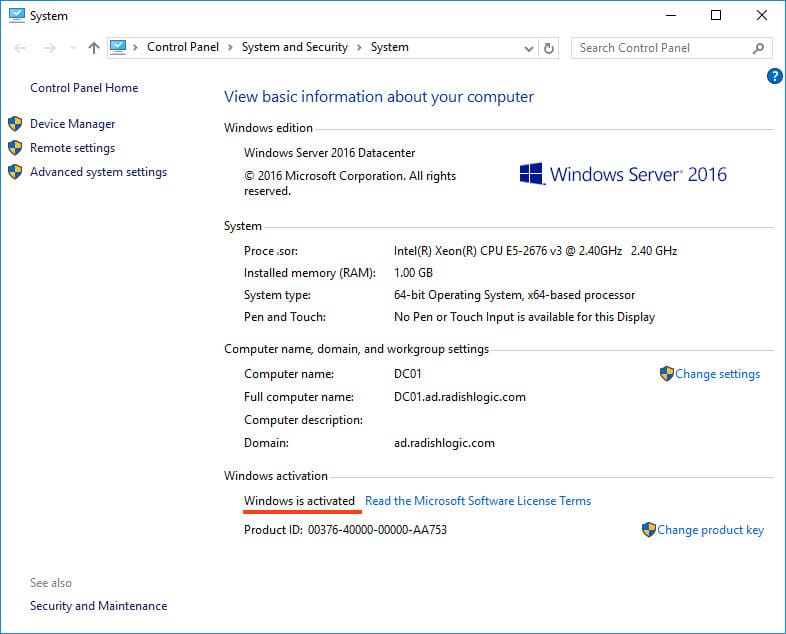Open the recent locations dropdown arrow

tap(72, 47)
